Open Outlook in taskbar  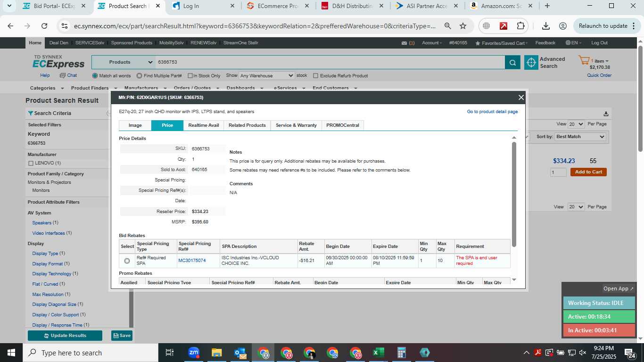pyautogui.click(x=240, y=353)
